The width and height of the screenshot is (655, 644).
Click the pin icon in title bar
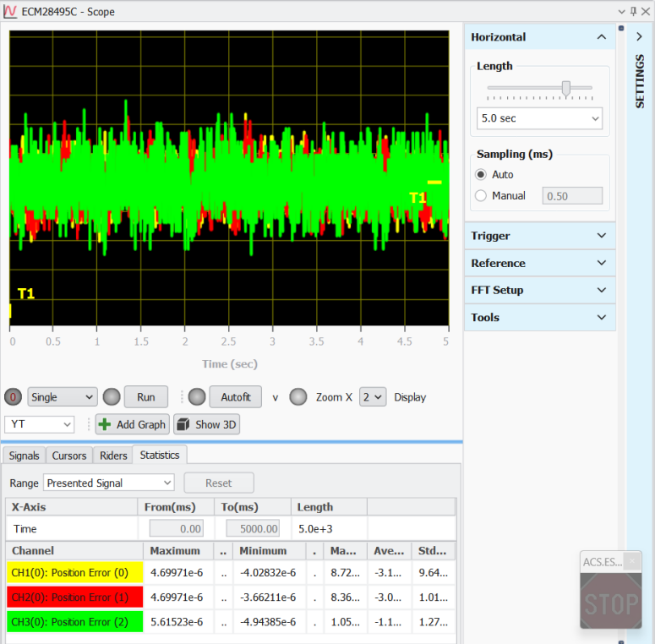tap(633, 11)
